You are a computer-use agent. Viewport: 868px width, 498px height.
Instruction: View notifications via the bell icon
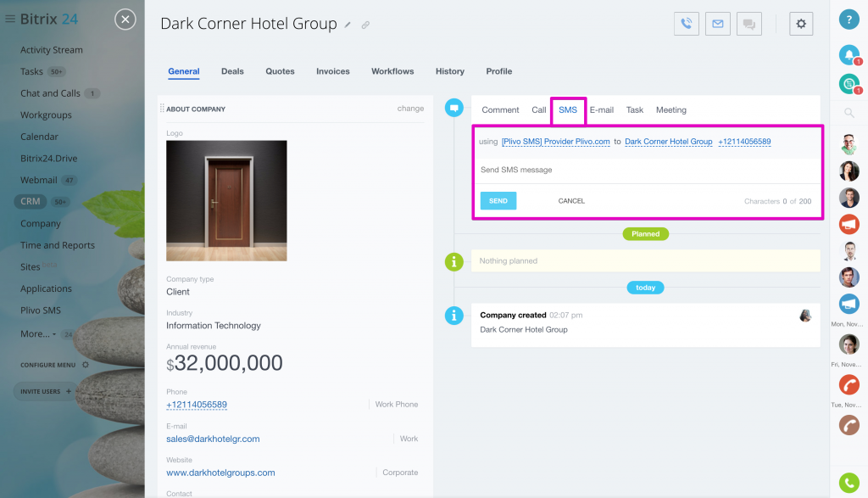coord(849,54)
